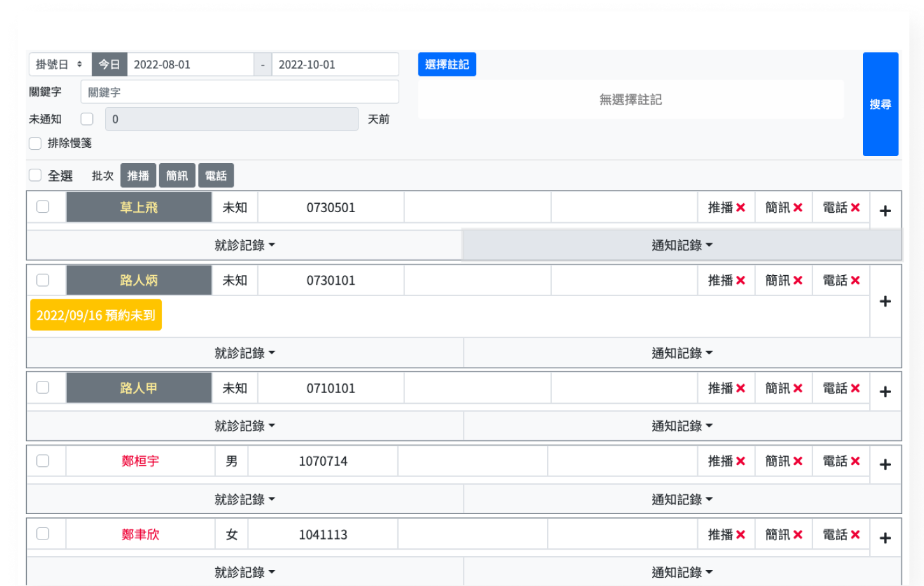Viewport: 924px width, 586px height.
Task: Open the 掛號日 dropdown selector
Action: tap(60, 64)
